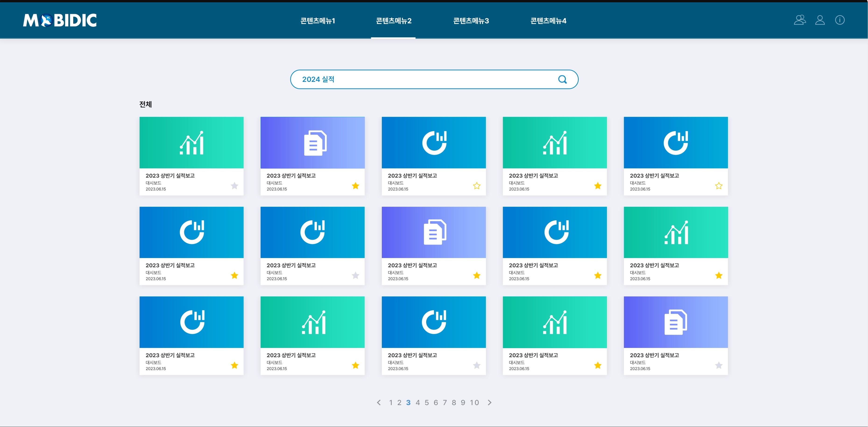This screenshot has height=427, width=868.
Task: Toggle gray star on bottom-right document card
Action: (719, 365)
